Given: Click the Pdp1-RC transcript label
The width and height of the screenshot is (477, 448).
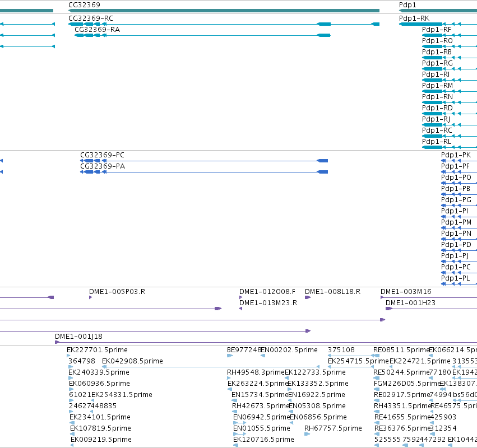Looking at the screenshot, I should click(x=437, y=130).
